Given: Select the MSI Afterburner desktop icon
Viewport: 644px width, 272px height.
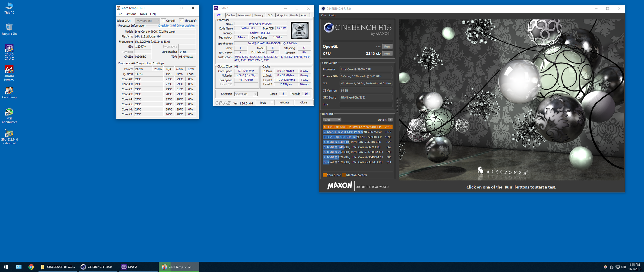Looking at the screenshot, I should [9, 116].
